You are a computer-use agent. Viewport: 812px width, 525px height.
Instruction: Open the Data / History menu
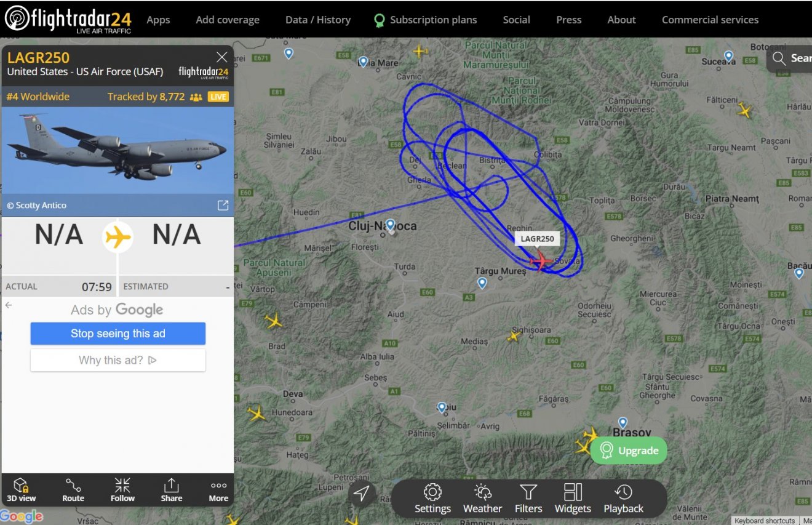pyautogui.click(x=318, y=20)
